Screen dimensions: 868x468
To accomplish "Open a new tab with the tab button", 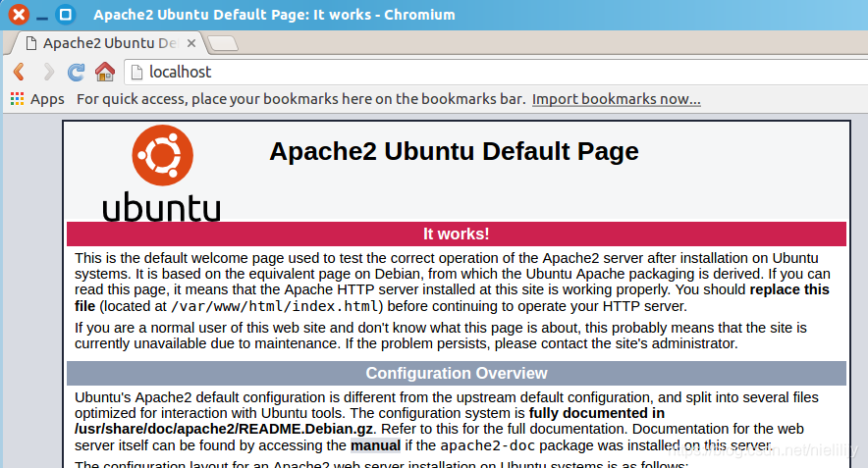I will (223, 43).
